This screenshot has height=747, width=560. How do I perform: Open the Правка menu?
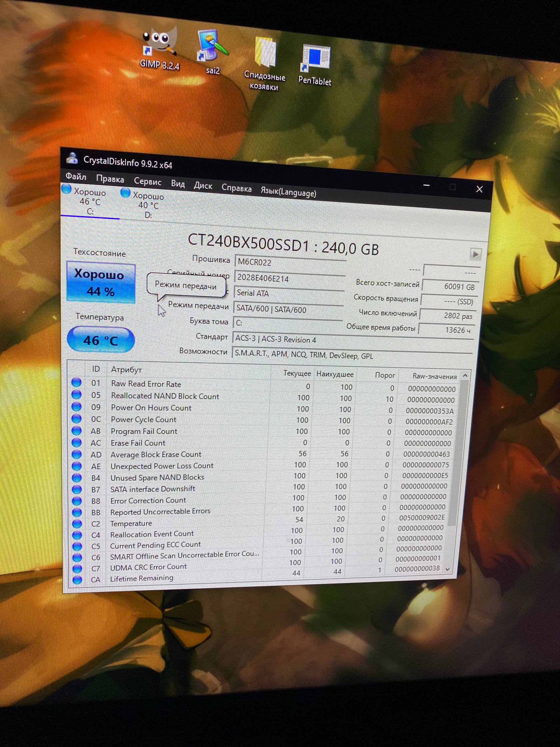[110, 179]
